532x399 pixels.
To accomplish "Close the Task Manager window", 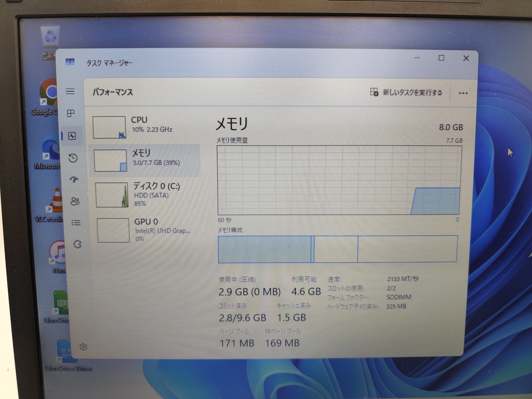I will pos(466,58).
